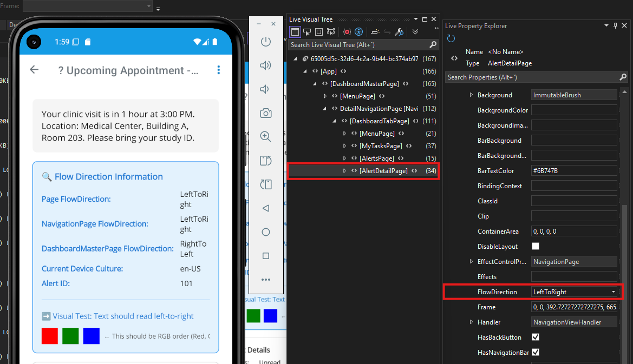Click search magnifier in Live Visual Tree
The height and width of the screenshot is (364, 633).
coord(433,45)
